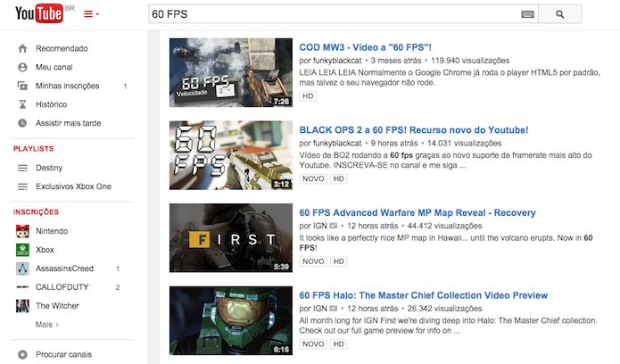Click the verified badge next to IGN on Halo
The width and height of the screenshot is (620, 364).
coord(334,309)
